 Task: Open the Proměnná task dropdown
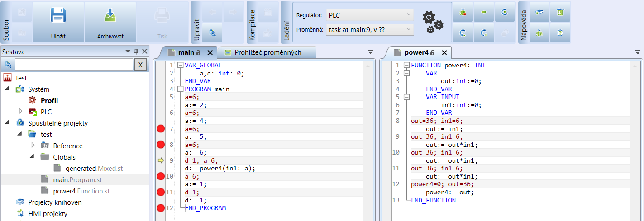[370, 30]
